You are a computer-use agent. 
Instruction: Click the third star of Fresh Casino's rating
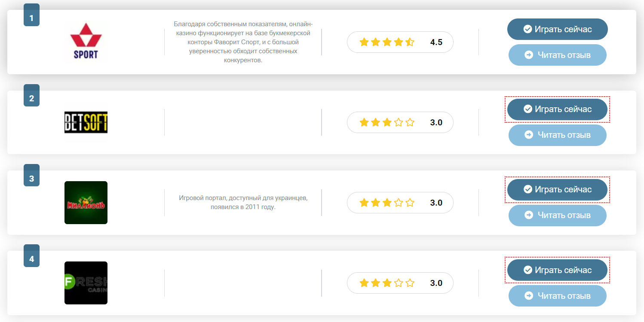[x=387, y=283]
